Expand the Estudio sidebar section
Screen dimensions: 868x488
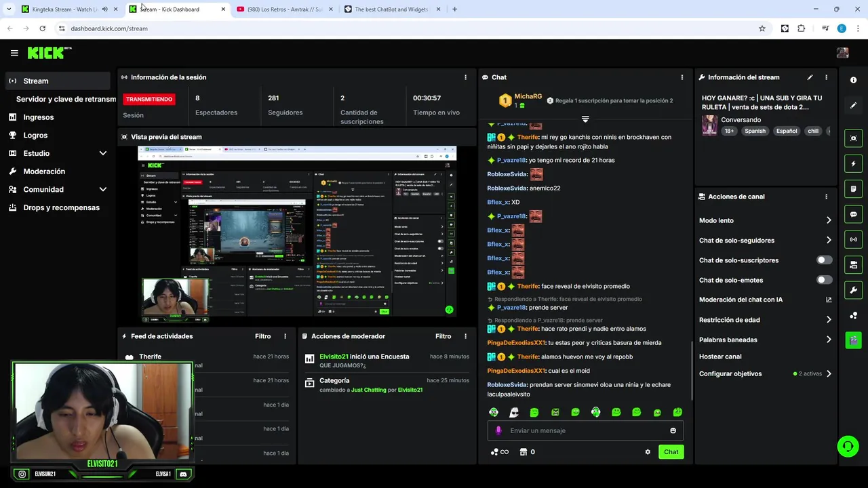tap(103, 153)
